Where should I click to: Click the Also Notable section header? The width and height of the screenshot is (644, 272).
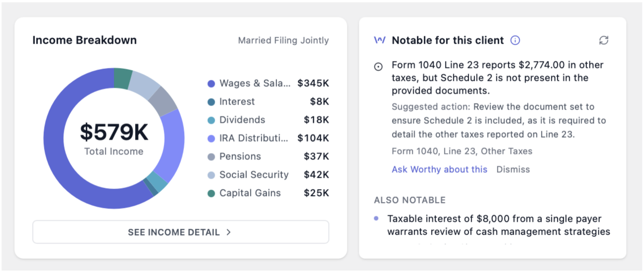coord(410,200)
